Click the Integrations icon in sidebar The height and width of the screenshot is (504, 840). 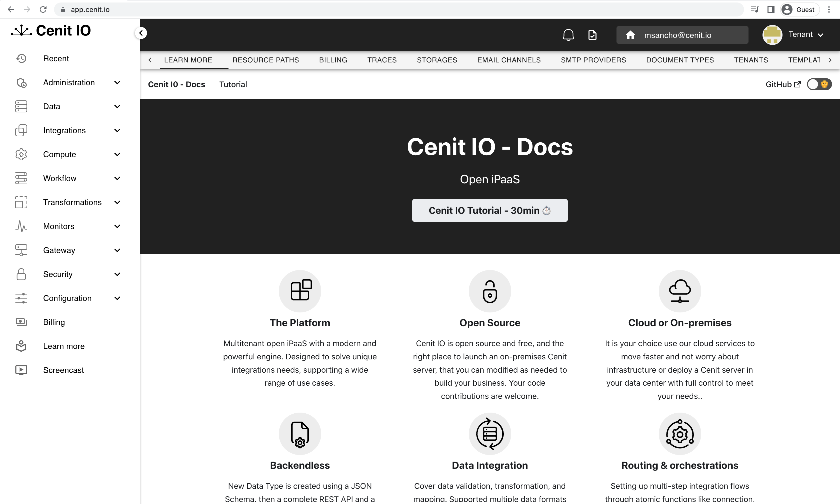21,130
